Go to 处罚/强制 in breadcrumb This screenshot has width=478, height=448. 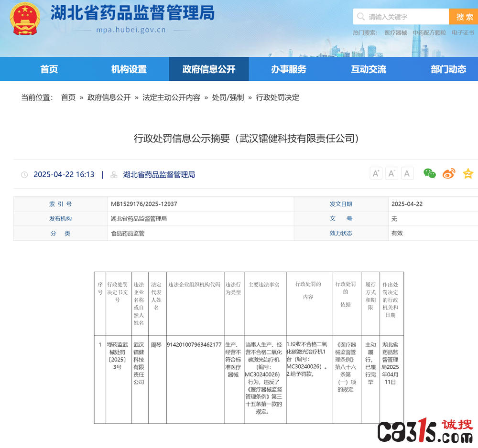coord(228,97)
